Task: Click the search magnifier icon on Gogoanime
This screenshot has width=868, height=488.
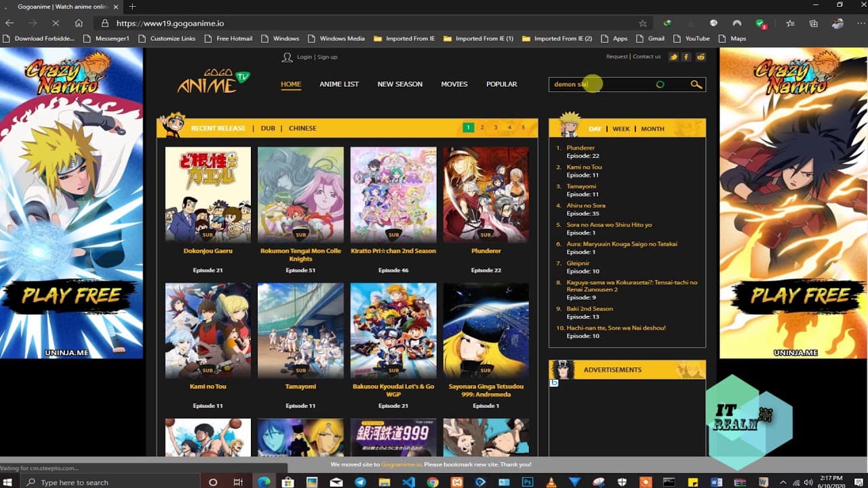Action: click(x=696, y=85)
